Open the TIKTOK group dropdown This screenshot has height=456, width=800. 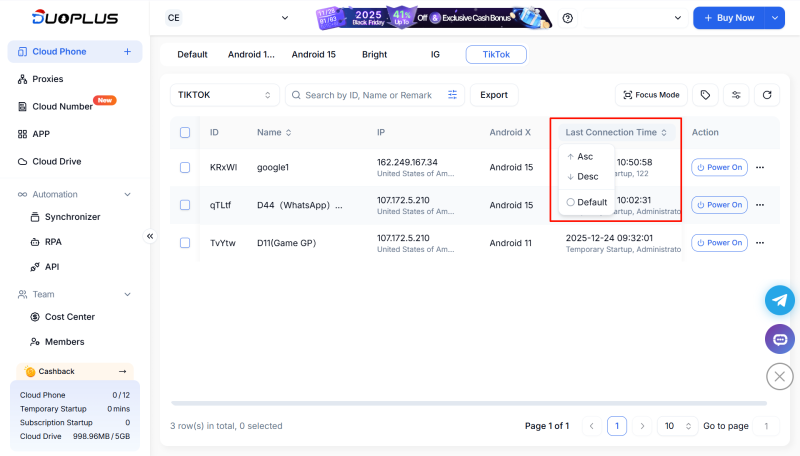click(224, 95)
